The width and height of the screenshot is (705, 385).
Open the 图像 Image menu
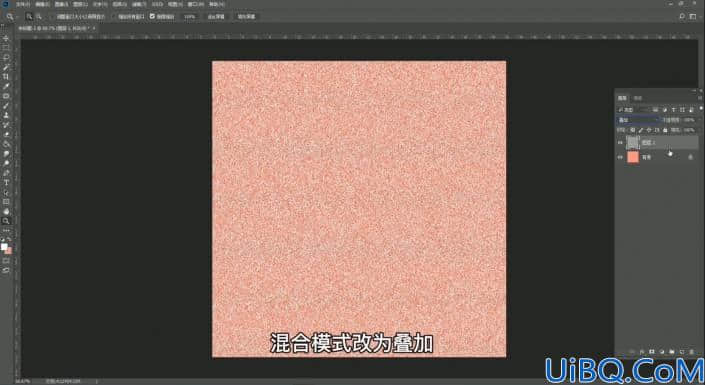pos(61,4)
